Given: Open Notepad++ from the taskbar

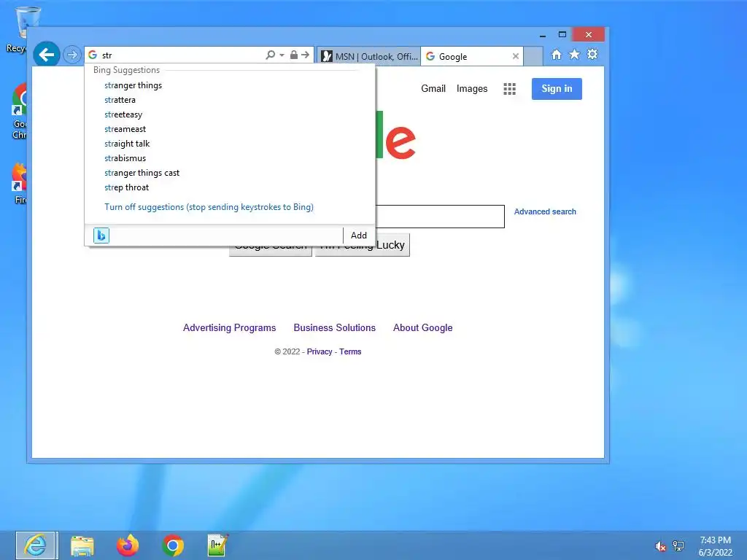Looking at the screenshot, I should (217, 545).
